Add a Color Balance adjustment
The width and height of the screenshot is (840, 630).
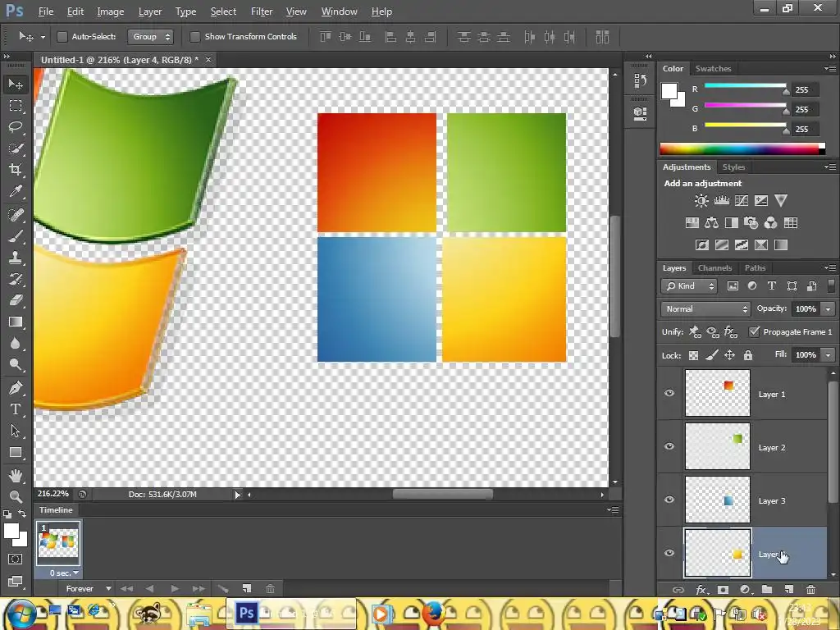point(711,223)
